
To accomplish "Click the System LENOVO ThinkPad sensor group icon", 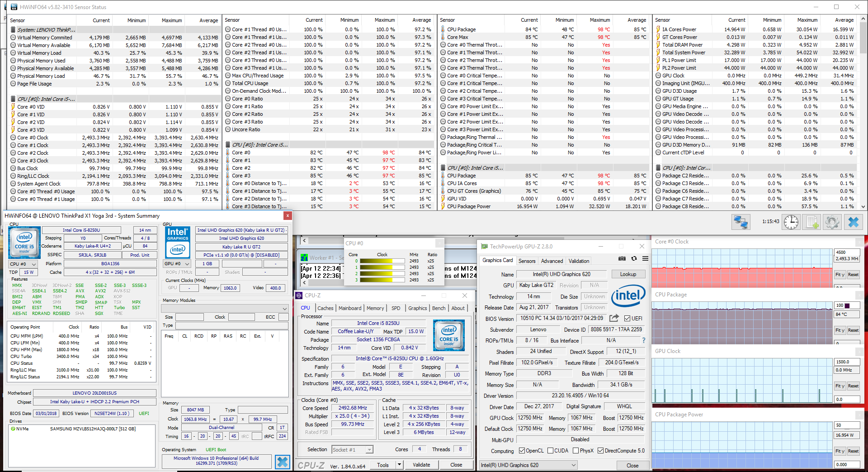I will click(x=14, y=30).
